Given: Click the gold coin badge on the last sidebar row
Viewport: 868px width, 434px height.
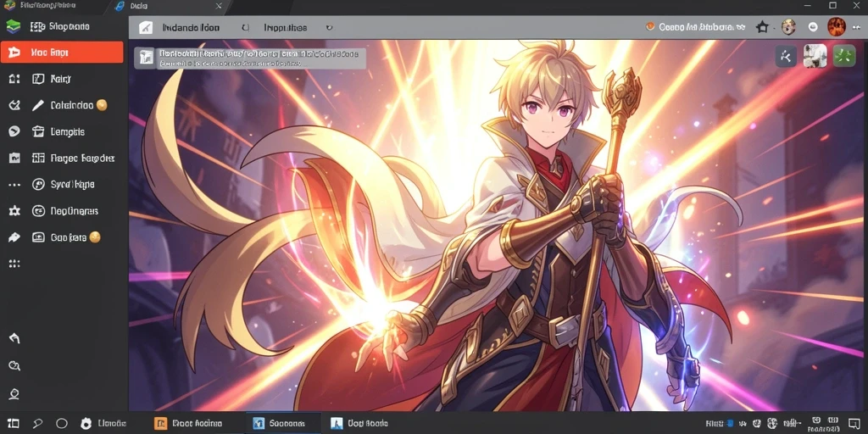Looking at the screenshot, I should pos(95,237).
